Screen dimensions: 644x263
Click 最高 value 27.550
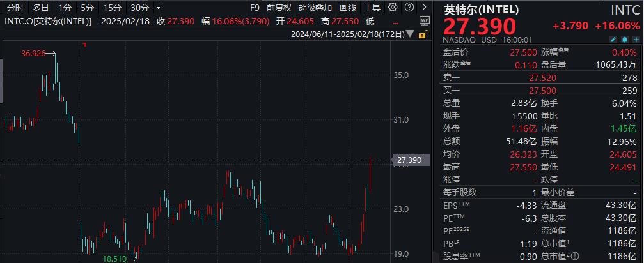coord(523,167)
